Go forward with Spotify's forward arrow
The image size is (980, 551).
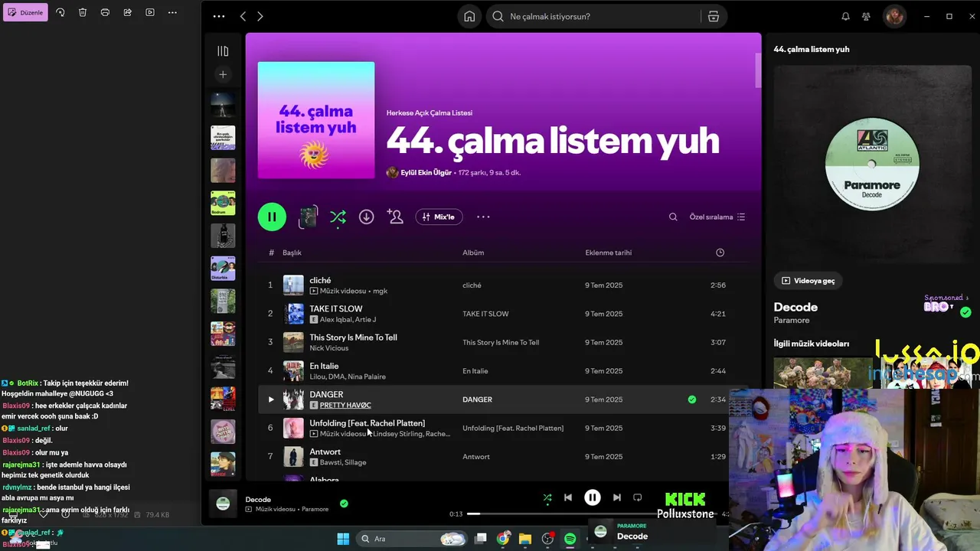click(x=260, y=16)
